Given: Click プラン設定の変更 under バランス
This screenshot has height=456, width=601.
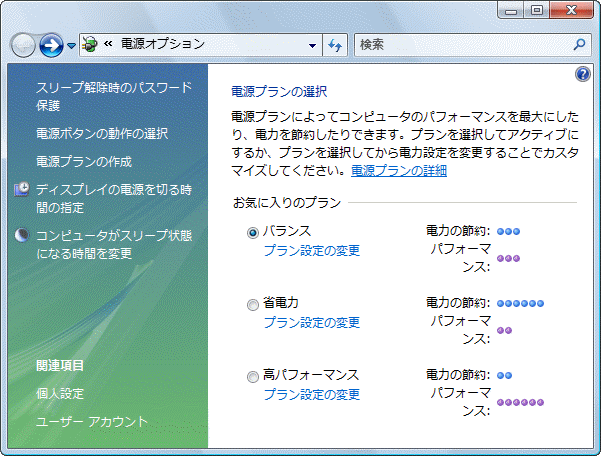Looking at the screenshot, I should (x=312, y=251).
